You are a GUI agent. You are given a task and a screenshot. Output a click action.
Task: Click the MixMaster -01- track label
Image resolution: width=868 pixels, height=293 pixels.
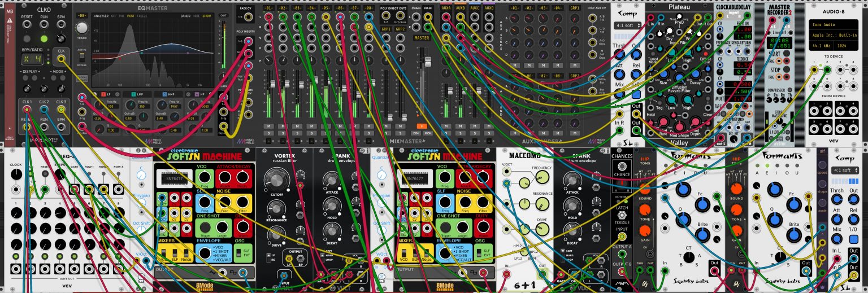tap(267, 9)
